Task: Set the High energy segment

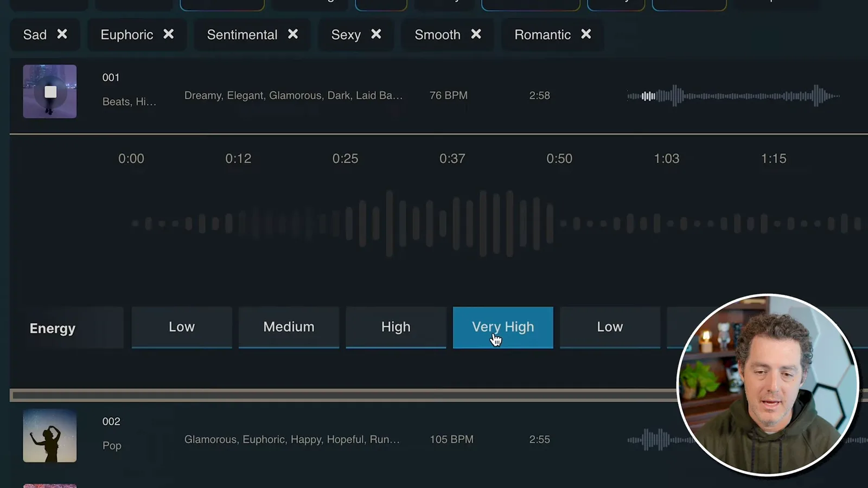Action: (396, 327)
